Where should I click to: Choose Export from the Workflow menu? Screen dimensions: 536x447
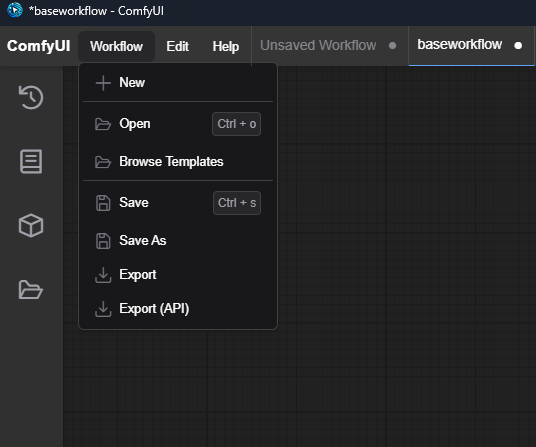point(178,274)
